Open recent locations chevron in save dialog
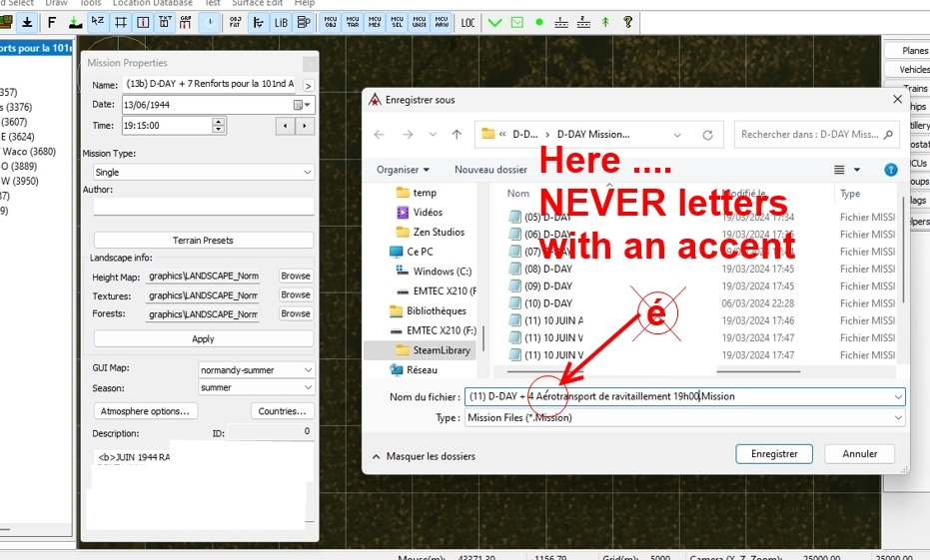The width and height of the screenshot is (930, 560). click(433, 135)
